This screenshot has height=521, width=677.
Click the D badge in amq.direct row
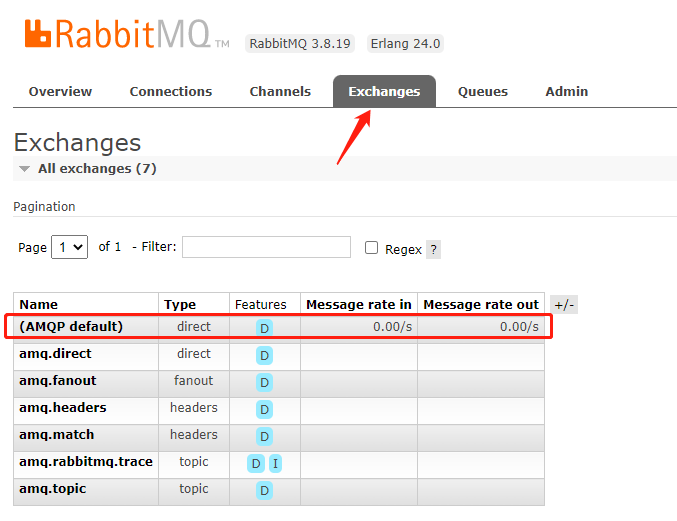click(264, 355)
